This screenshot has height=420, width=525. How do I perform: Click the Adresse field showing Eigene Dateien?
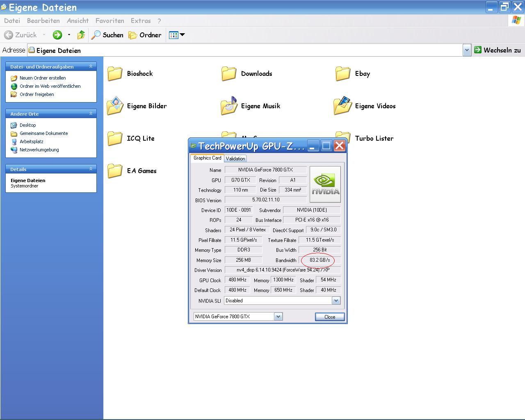click(245, 50)
